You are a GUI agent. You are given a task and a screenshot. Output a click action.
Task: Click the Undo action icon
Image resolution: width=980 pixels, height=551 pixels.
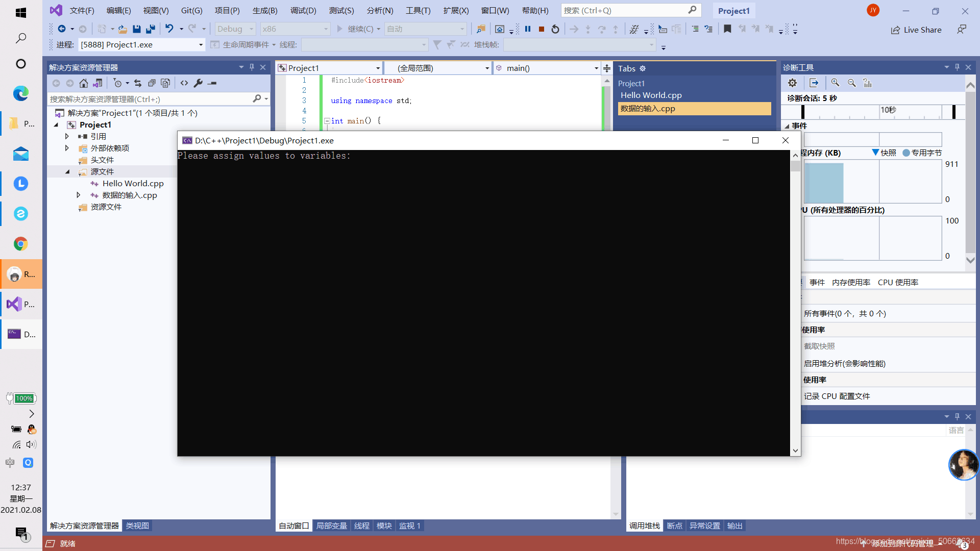(168, 28)
